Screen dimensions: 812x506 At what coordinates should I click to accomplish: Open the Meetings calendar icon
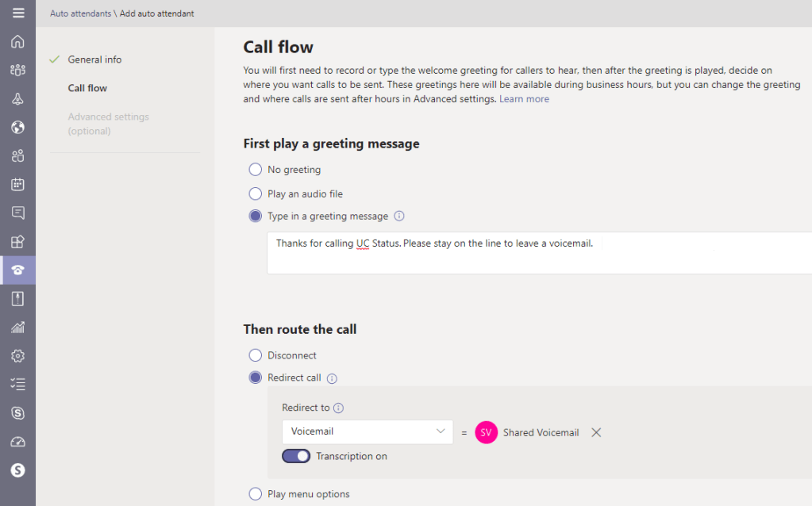tap(17, 184)
